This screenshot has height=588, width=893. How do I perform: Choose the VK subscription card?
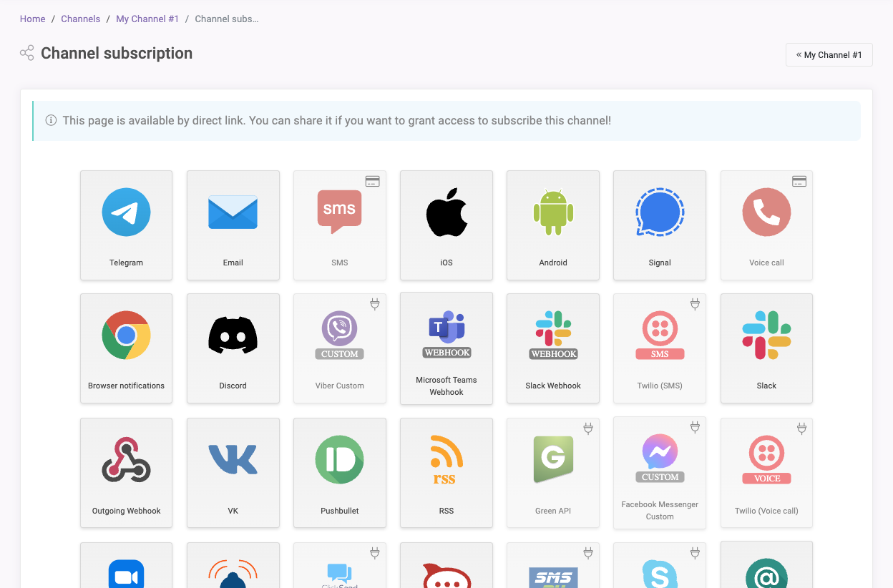233,473
